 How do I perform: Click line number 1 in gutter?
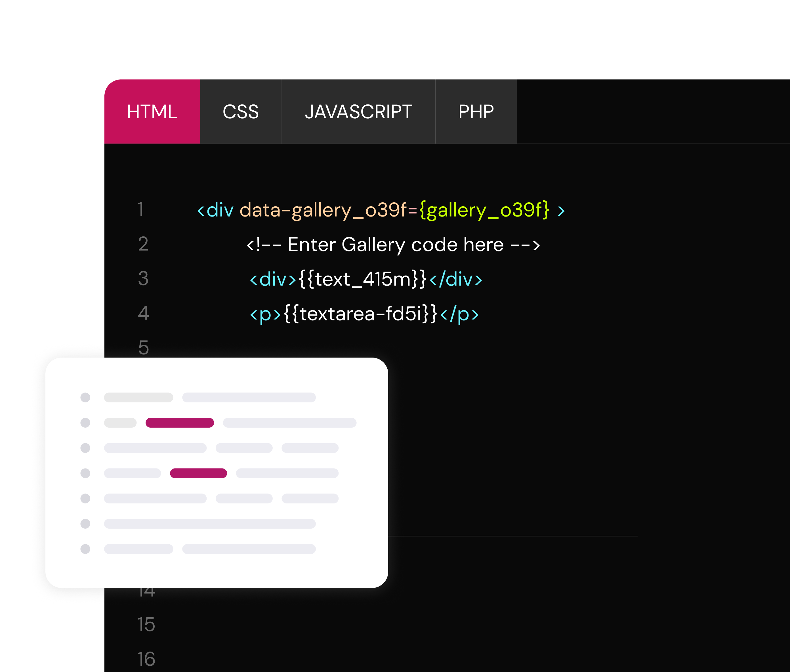[141, 209]
